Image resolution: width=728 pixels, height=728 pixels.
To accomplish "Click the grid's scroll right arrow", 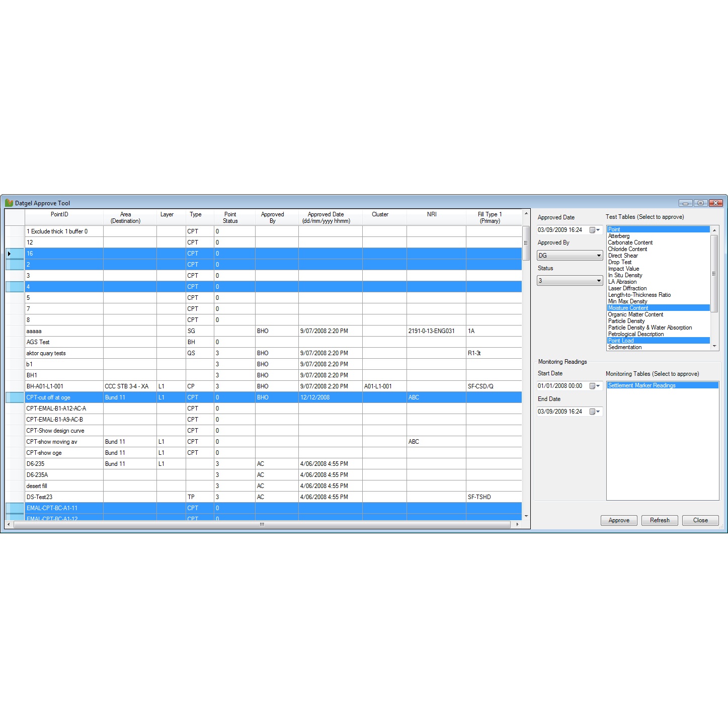I will [x=518, y=524].
